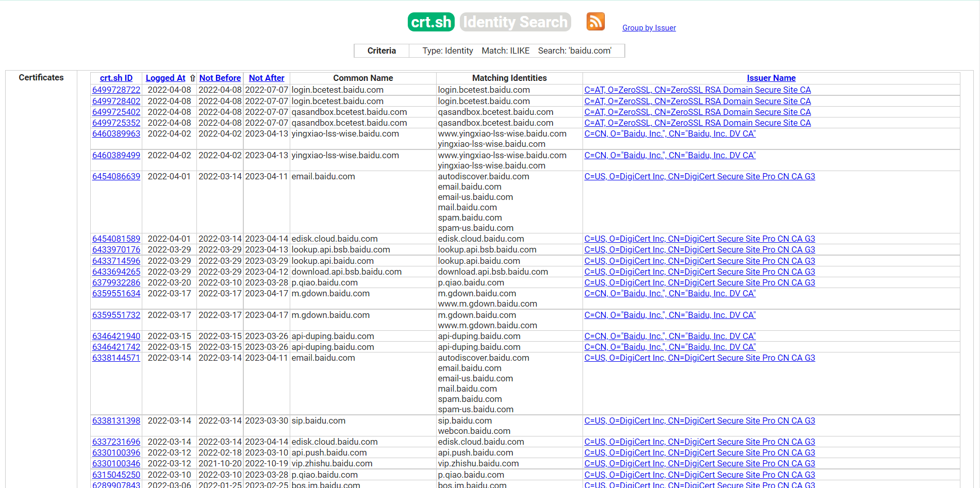Open certificate ID 6346421940

[116, 336]
